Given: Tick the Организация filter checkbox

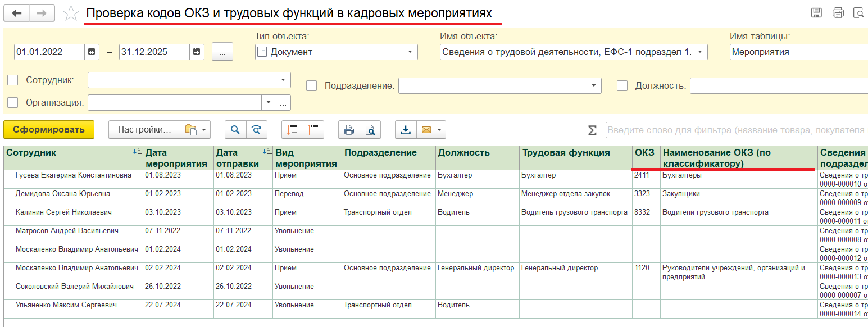Looking at the screenshot, I should tap(12, 103).
